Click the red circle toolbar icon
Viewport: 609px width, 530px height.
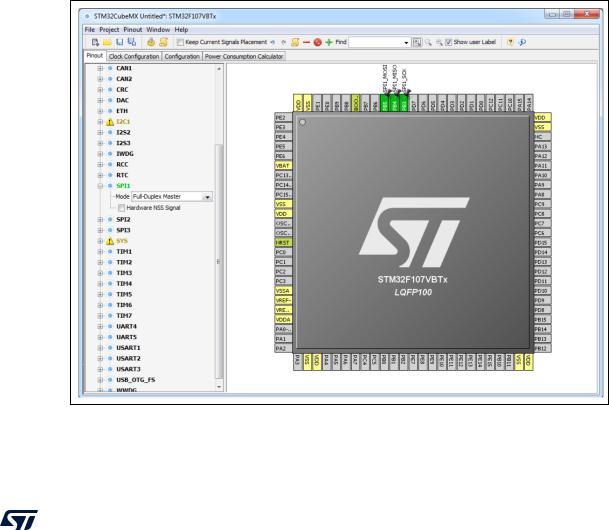[317, 42]
